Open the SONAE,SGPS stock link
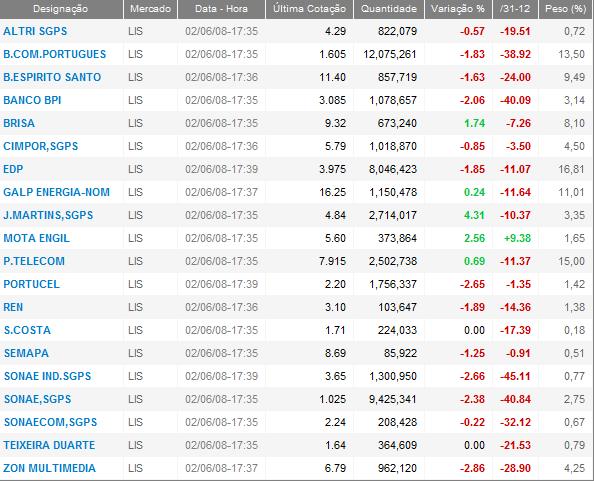 coord(37,399)
